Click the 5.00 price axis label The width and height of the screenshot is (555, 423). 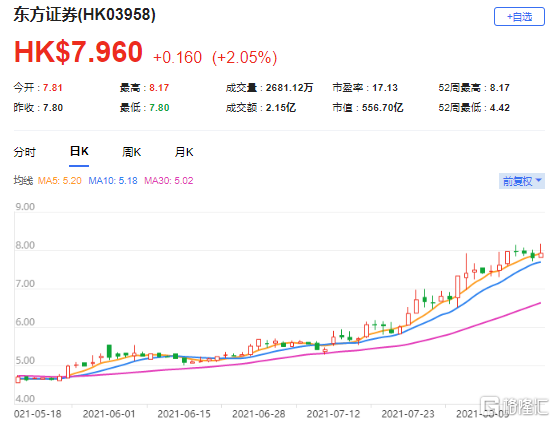(25, 361)
